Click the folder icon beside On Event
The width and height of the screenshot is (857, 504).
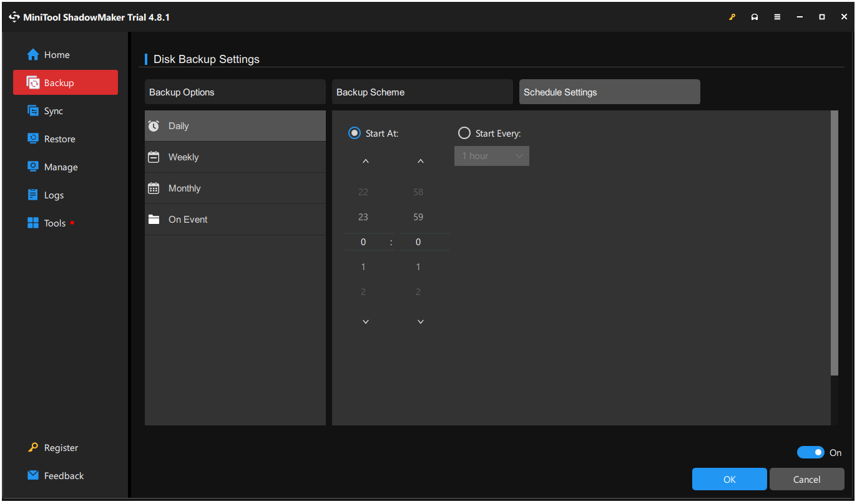pyautogui.click(x=154, y=220)
